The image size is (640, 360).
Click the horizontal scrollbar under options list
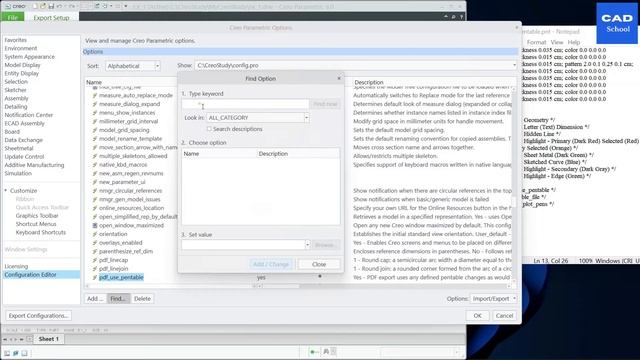(300, 286)
